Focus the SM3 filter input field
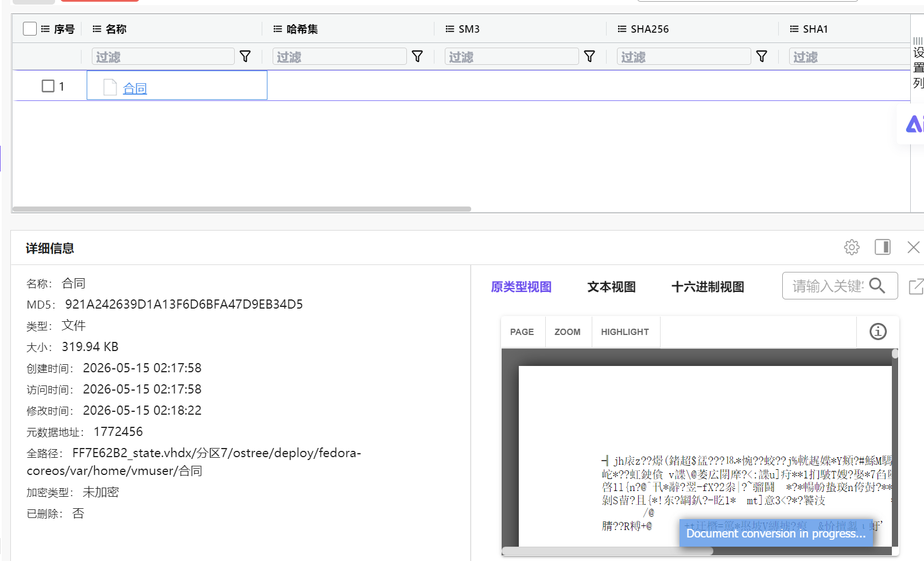This screenshot has height=561, width=924. point(512,56)
